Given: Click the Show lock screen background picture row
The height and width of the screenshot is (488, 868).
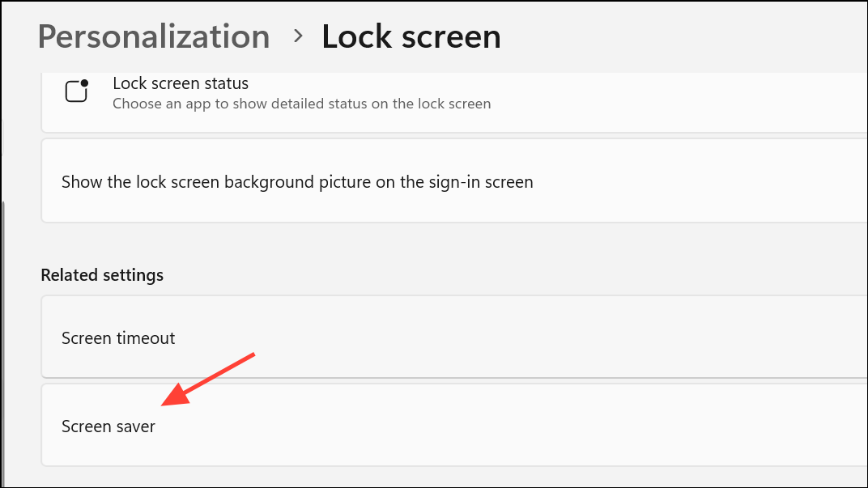Looking at the screenshot, I should 297,181.
